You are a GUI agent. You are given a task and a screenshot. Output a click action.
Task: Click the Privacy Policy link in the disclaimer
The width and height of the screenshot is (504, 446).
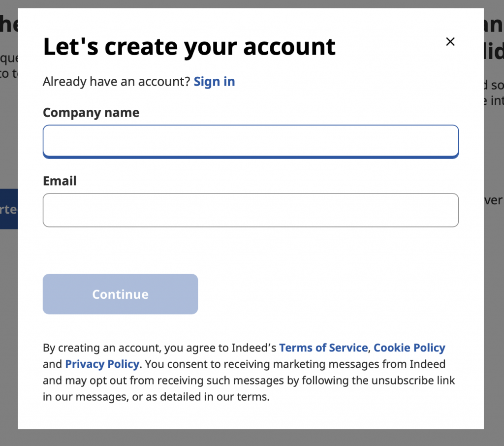(102, 364)
